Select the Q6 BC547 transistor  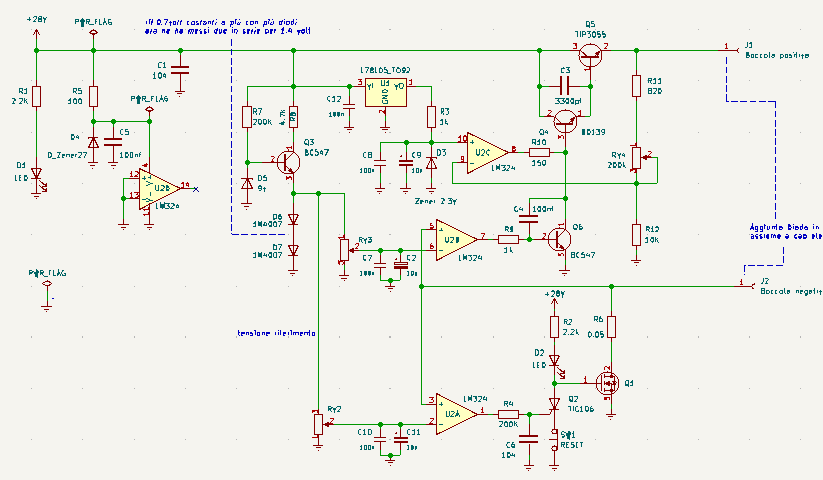pyautogui.click(x=560, y=238)
